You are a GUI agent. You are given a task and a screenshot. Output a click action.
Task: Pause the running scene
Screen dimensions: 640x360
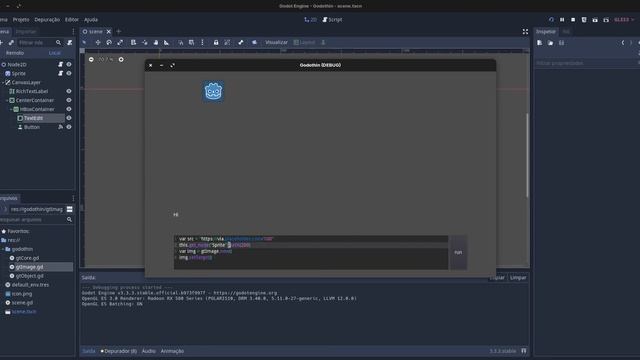pos(562,20)
